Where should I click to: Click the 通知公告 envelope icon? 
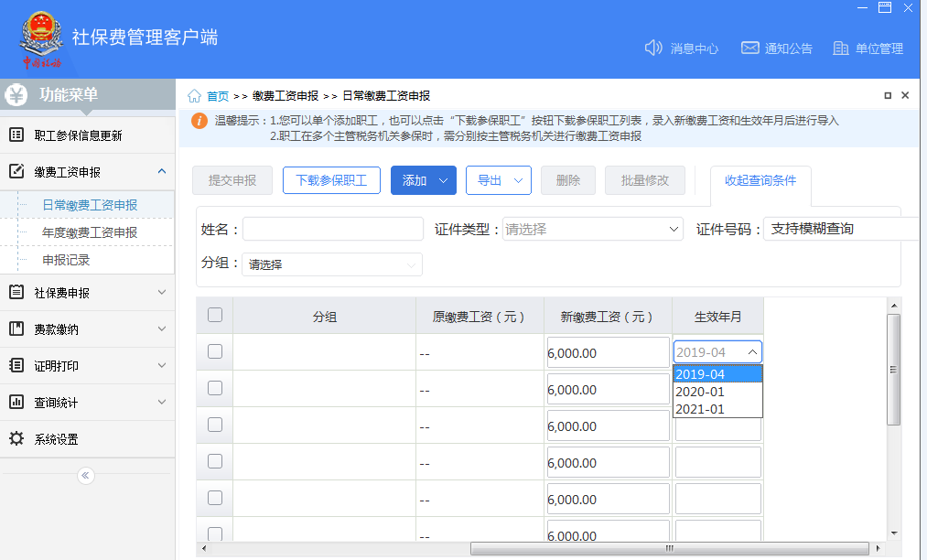coord(750,48)
